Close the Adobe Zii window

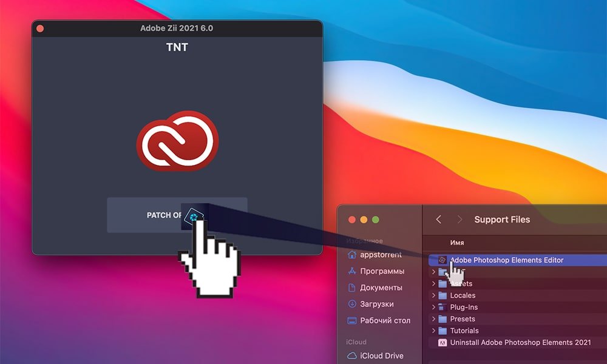click(x=40, y=28)
